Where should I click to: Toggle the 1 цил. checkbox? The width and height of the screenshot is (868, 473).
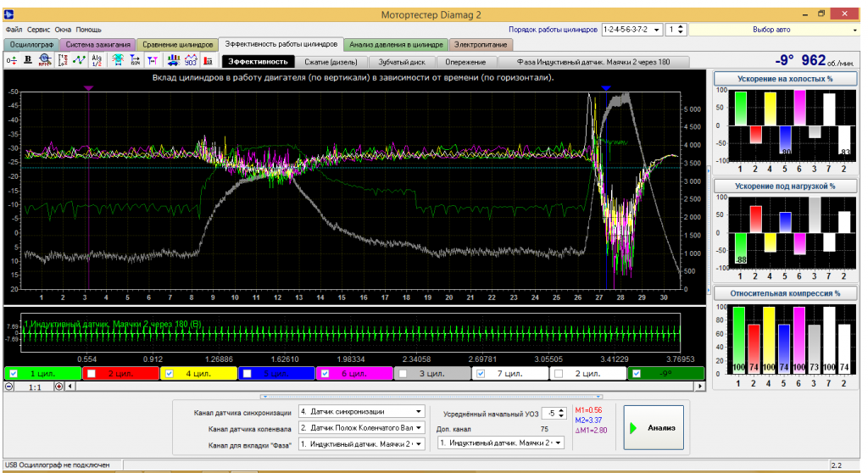pos(14,374)
